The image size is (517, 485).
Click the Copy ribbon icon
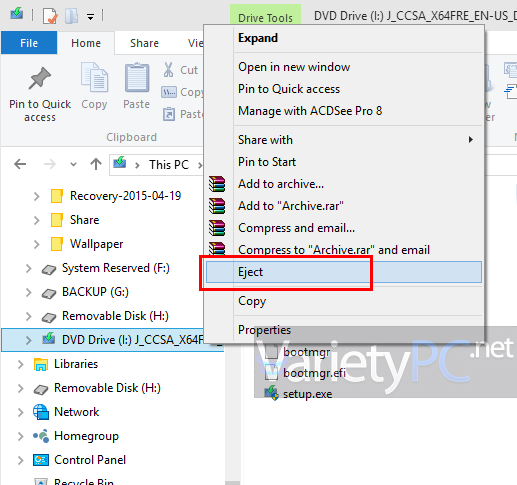click(x=94, y=77)
